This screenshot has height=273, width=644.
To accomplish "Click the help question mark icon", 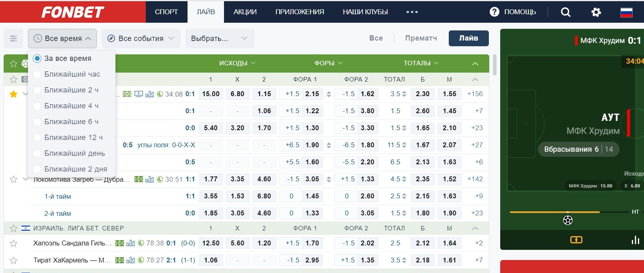I will coord(495,12).
